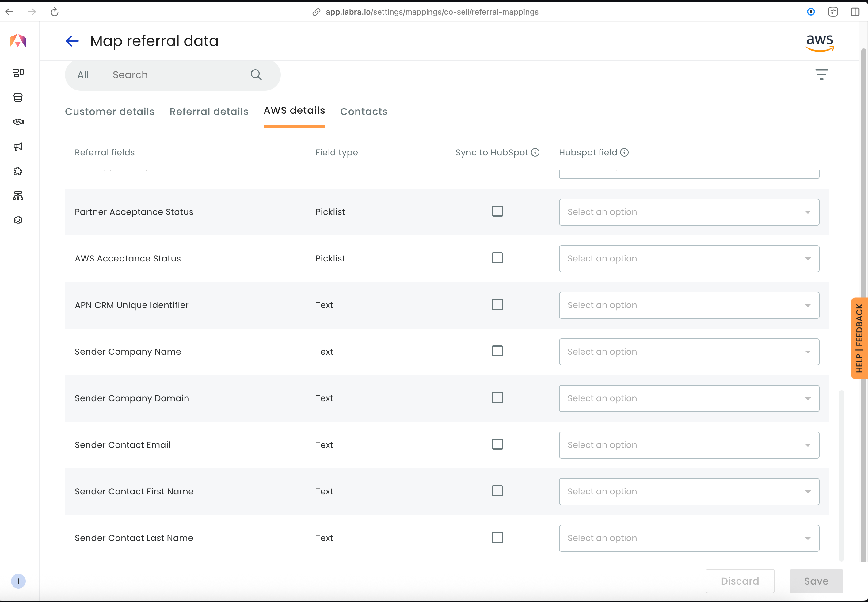Screen dimensions: 868x602
Task: Check the Sender Company Name sync box
Action: tap(497, 351)
